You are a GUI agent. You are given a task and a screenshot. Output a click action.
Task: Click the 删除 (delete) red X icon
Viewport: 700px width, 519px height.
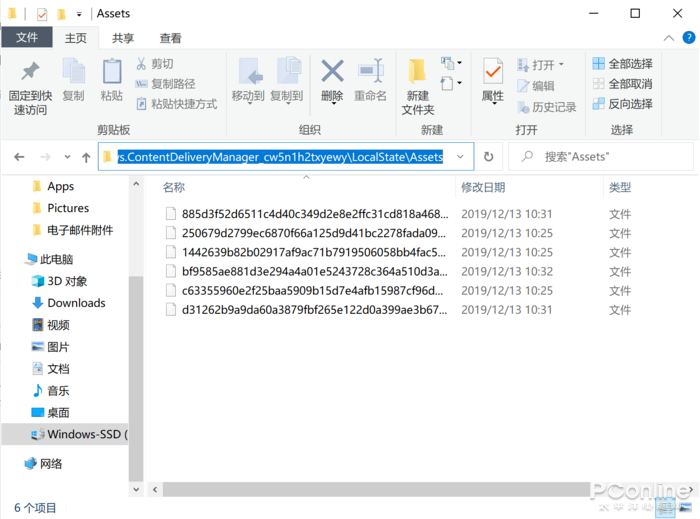click(x=332, y=72)
